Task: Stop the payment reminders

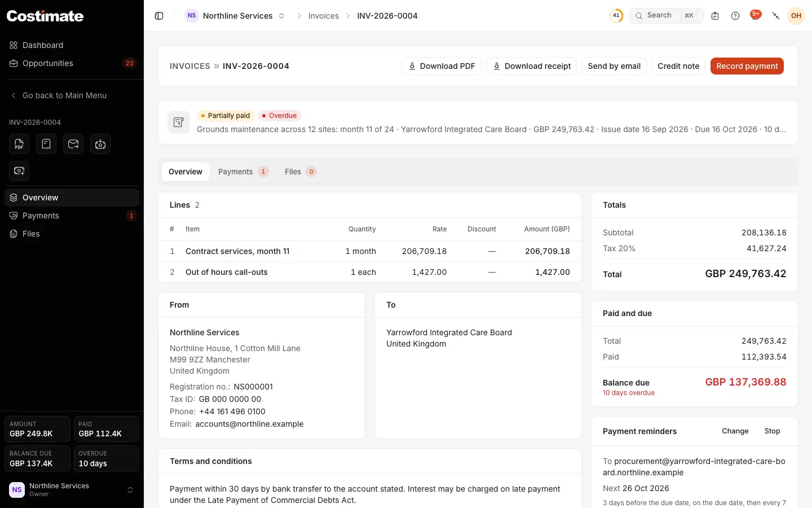Action: pyautogui.click(x=773, y=431)
